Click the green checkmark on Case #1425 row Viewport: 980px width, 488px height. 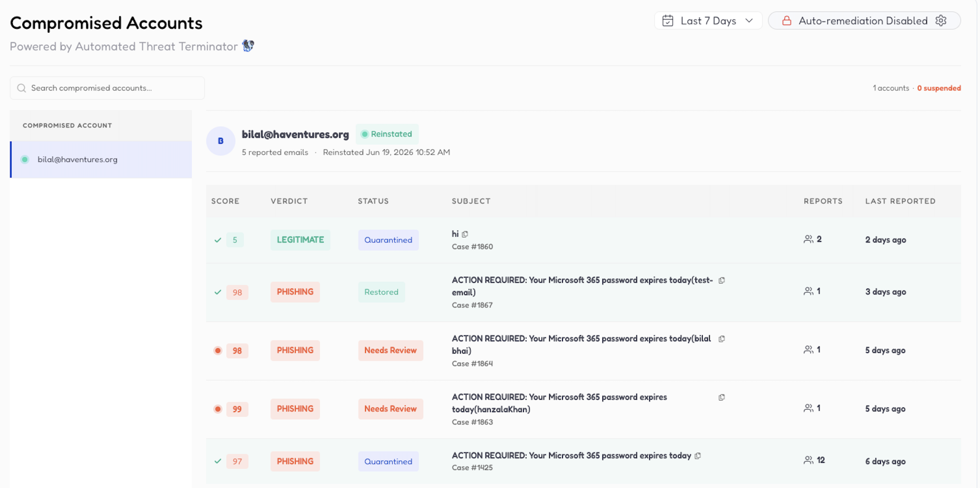pyautogui.click(x=218, y=461)
